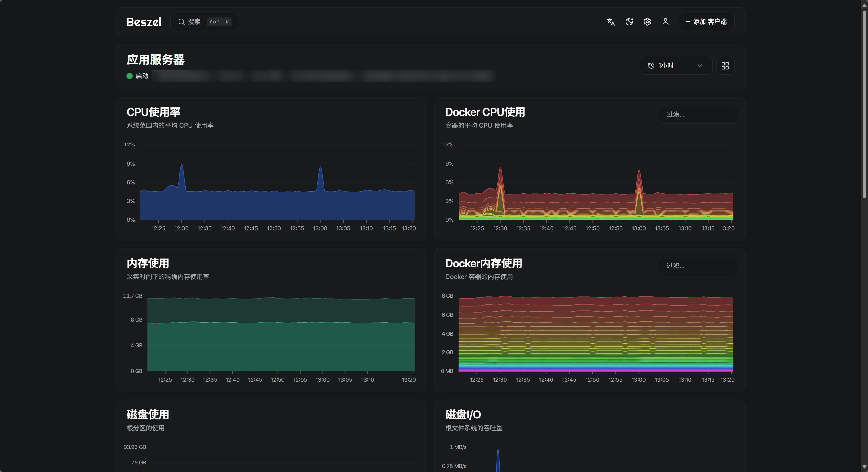
Task: Click the 11.7 GB label on 内存使用 axis
Action: [x=133, y=296]
